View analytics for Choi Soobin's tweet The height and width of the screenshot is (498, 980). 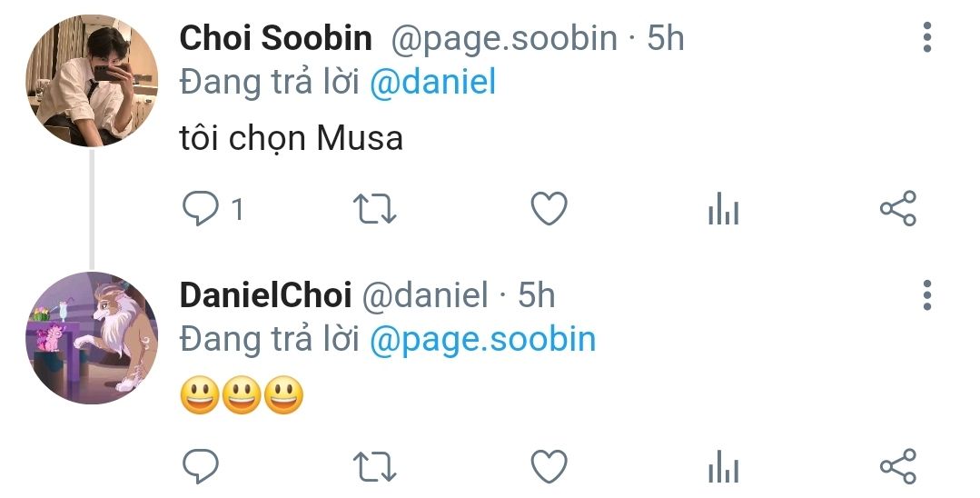pyautogui.click(x=723, y=211)
